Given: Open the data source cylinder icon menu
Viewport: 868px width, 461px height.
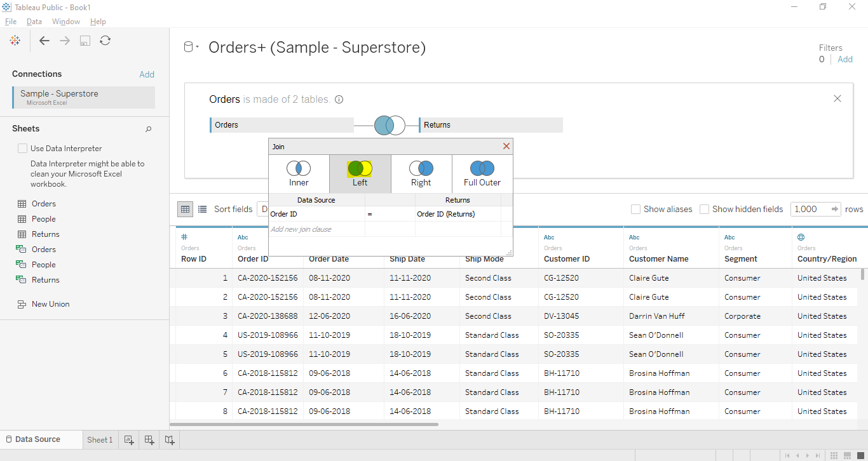Looking at the screenshot, I should coord(191,47).
